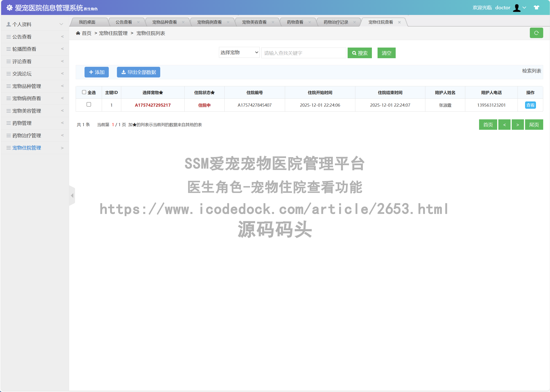Close the 药物治疗记录 tab with its X

pos(354,22)
